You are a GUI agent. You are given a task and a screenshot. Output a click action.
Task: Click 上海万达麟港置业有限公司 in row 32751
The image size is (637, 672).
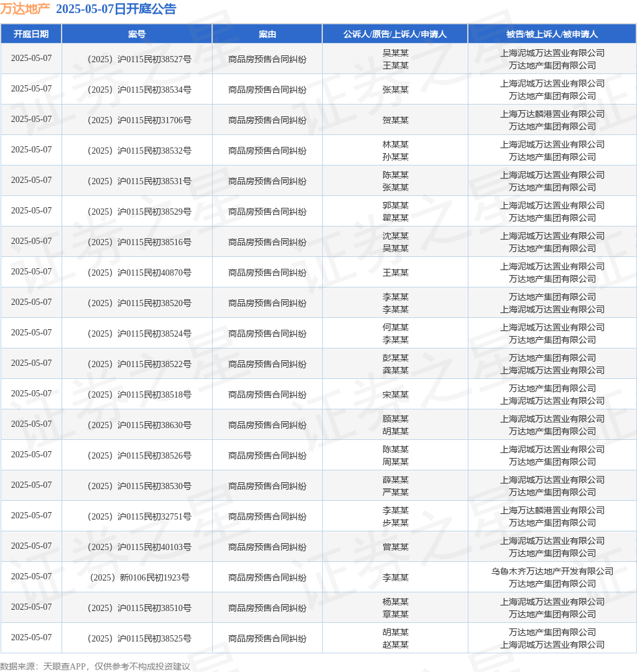click(x=552, y=510)
